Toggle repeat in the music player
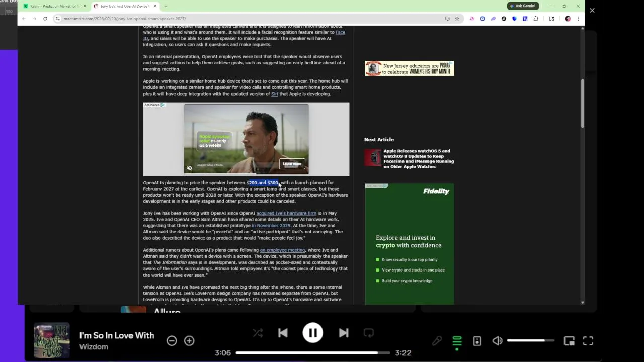Image resolution: width=644 pixels, height=362 pixels. click(369, 333)
